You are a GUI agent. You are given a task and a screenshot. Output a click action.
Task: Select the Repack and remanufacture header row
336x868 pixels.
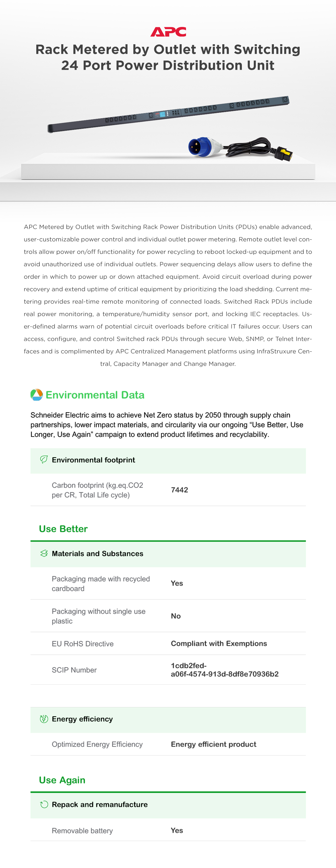coord(168,805)
